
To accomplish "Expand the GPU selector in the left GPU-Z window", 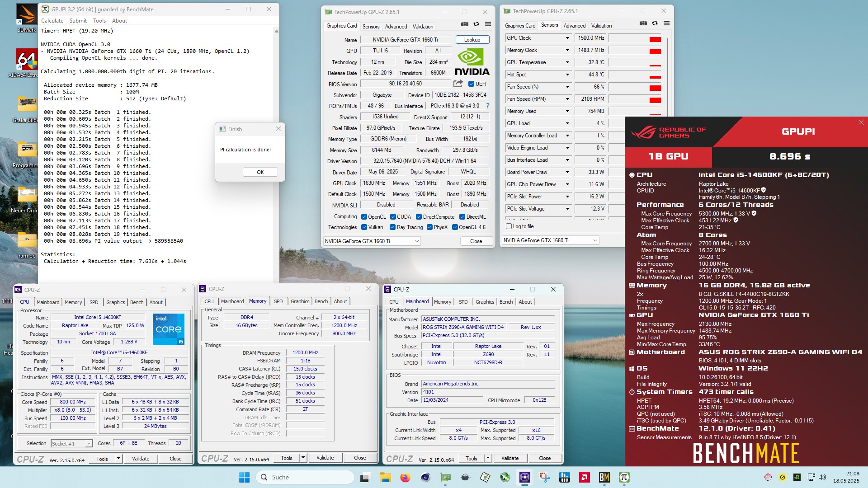I will point(416,241).
